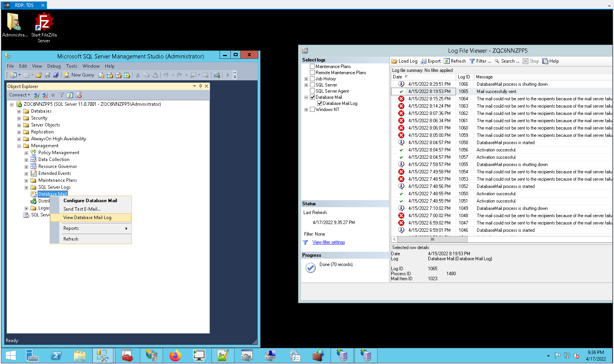
Task: Click Help in Log File Viewer toolbar
Action: [x=551, y=61]
